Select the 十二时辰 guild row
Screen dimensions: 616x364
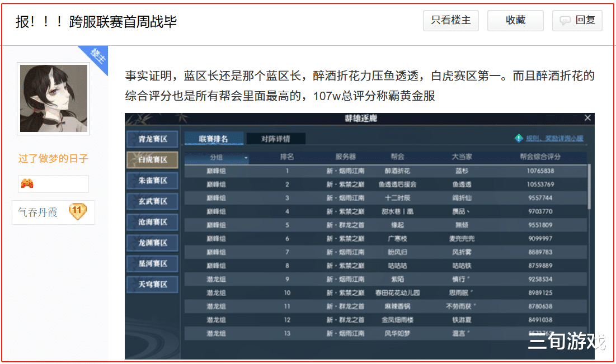(x=386, y=198)
